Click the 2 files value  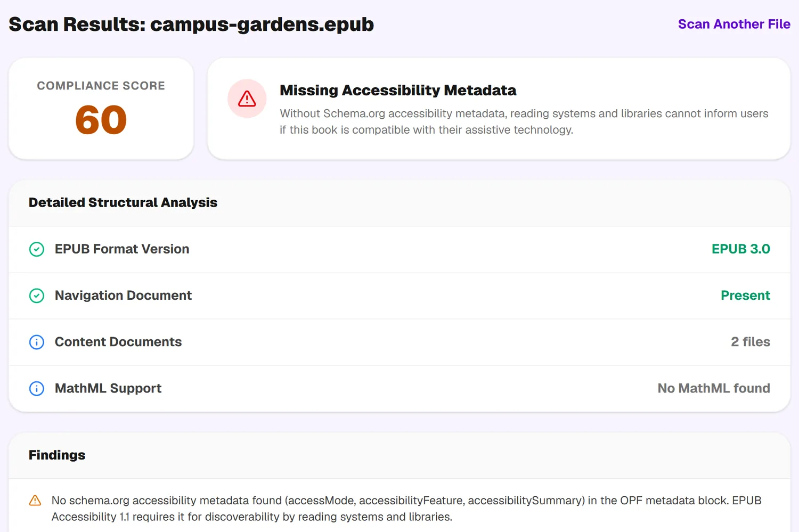click(x=751, y=342)
